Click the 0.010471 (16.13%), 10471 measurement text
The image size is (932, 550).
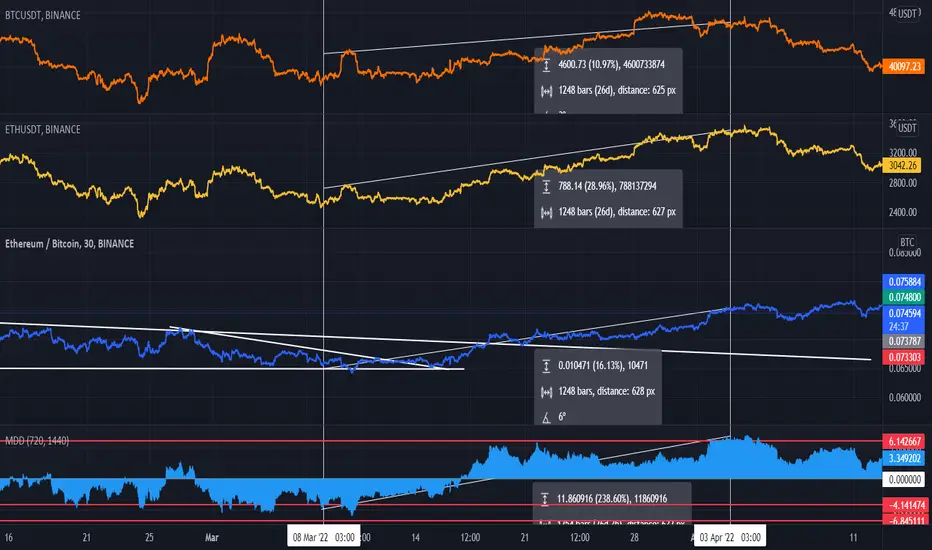[603, 366]
